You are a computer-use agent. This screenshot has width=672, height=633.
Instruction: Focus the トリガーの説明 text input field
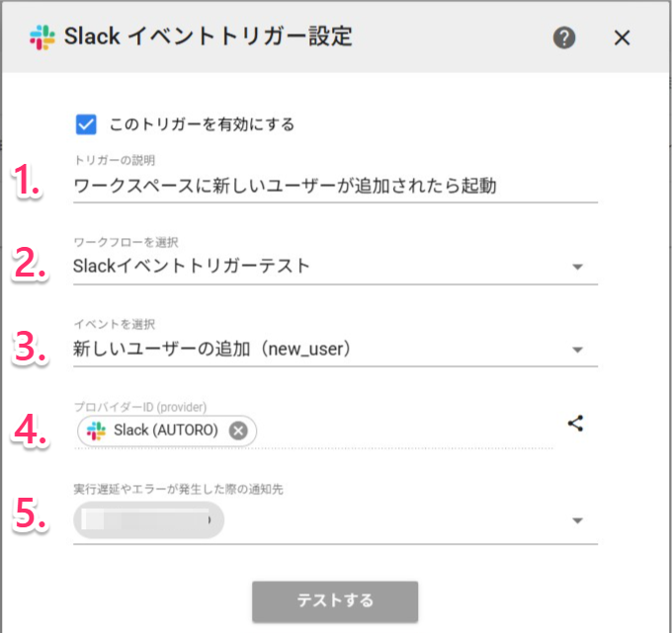coord(334,185)
